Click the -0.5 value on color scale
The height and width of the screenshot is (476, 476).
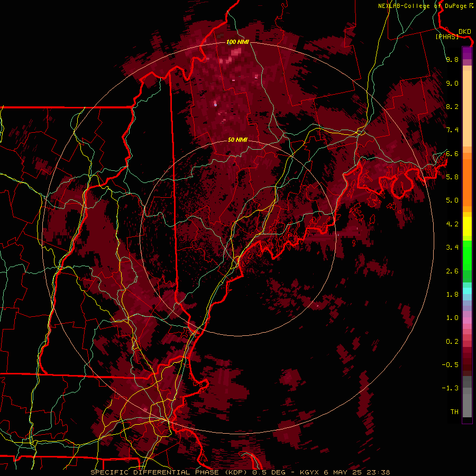(x=450, y=365)
